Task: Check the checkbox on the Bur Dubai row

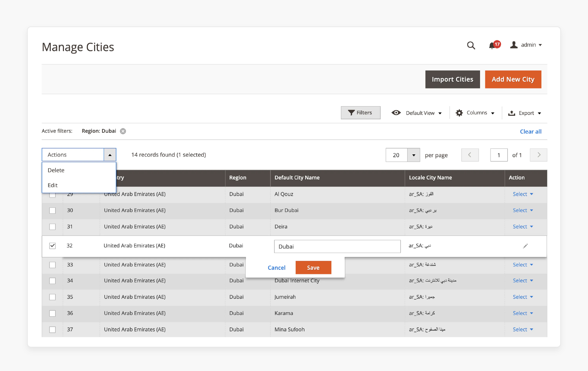Action: 52,210
